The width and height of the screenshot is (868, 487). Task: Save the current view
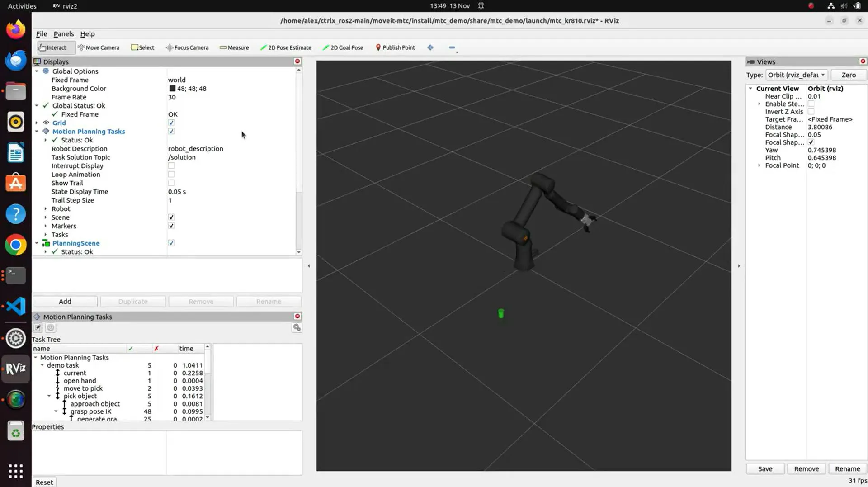coord(765,469)
